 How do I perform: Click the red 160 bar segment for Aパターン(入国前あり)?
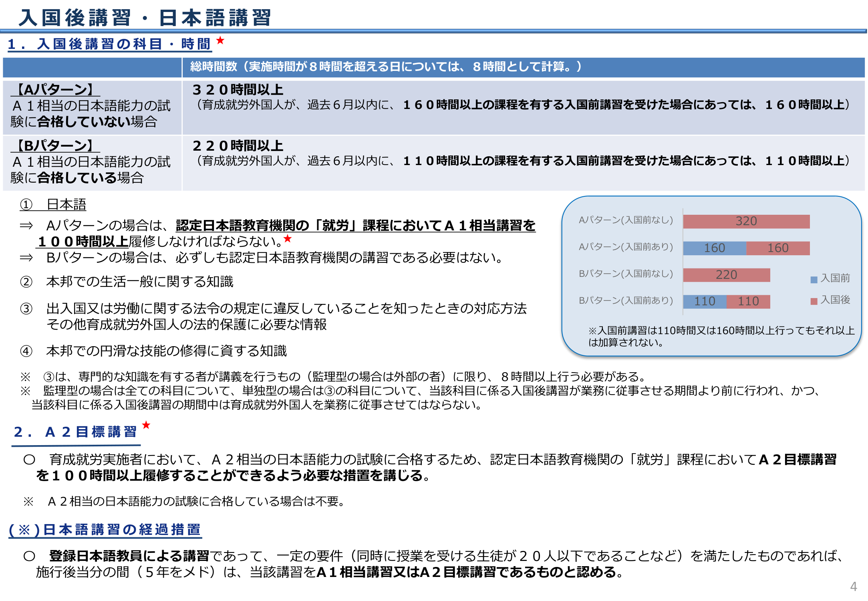click(777, 248)
